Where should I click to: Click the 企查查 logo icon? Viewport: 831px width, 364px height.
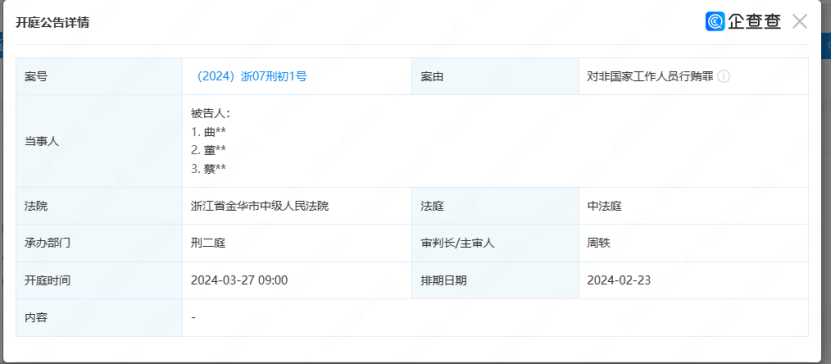click(x=715, y=21)
